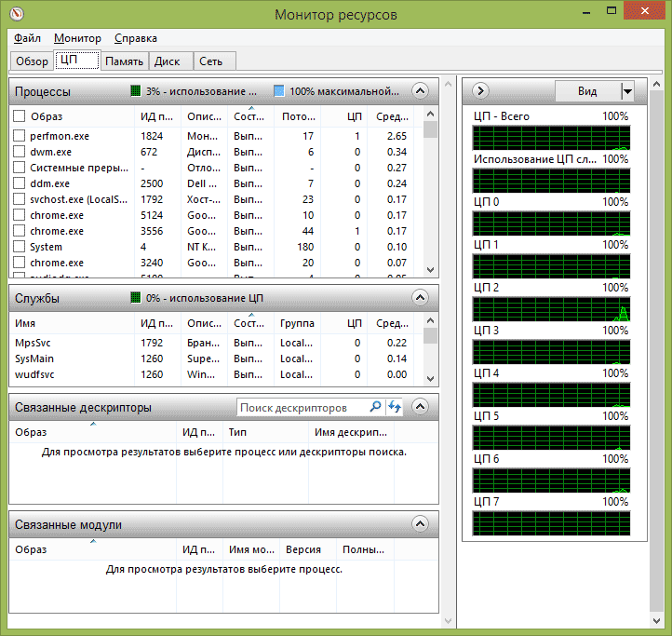
Task: Click the green indicator in Службы header
Action: click(x=136, y=298)
